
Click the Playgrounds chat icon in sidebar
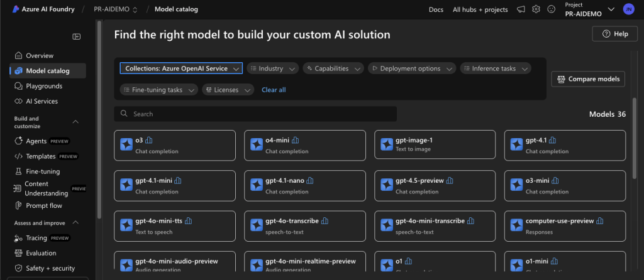18,86
